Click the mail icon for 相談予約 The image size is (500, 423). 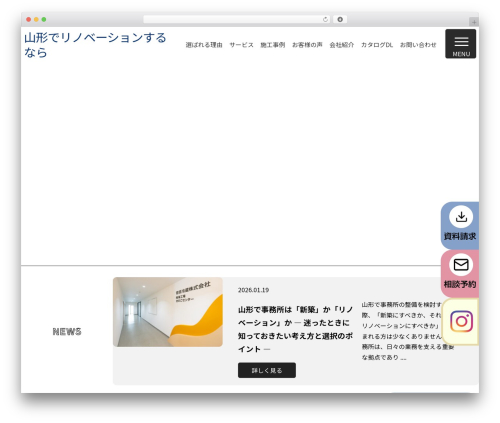(x=461, y=265)
